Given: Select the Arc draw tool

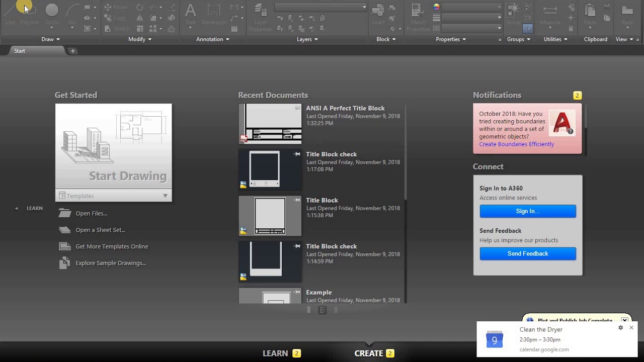Looking at the screenshot, I should (x=72, y=13).
